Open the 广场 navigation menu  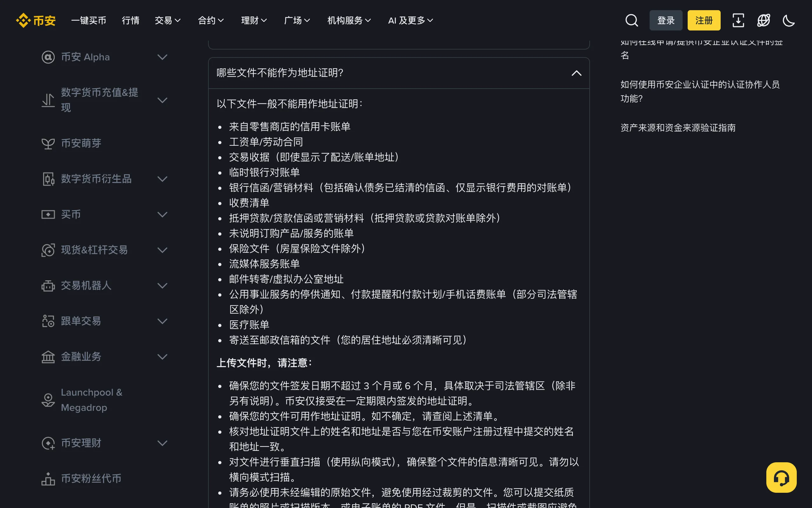(x=297, y=21)
